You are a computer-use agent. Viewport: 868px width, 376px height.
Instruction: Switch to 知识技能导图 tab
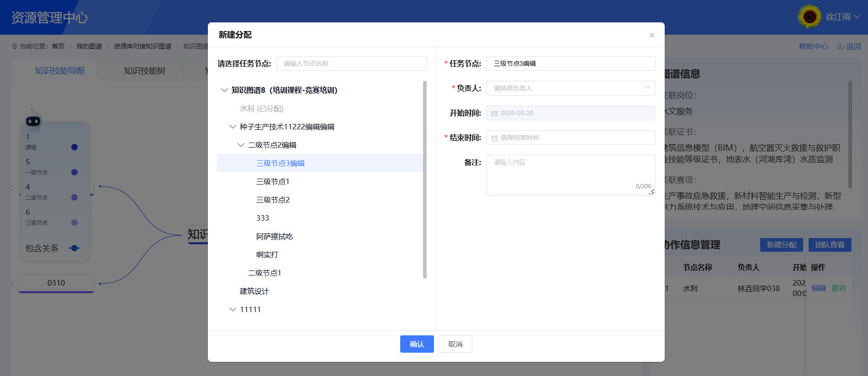coord(59,71)
